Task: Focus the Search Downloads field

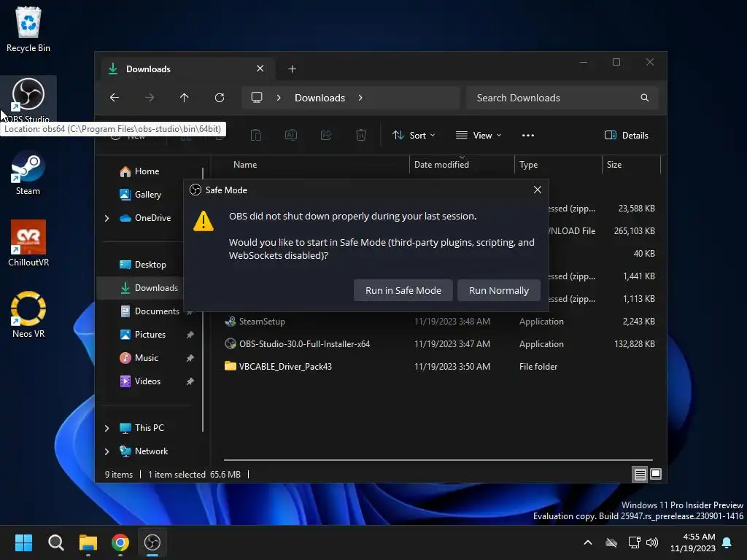Action: (562, 98)
